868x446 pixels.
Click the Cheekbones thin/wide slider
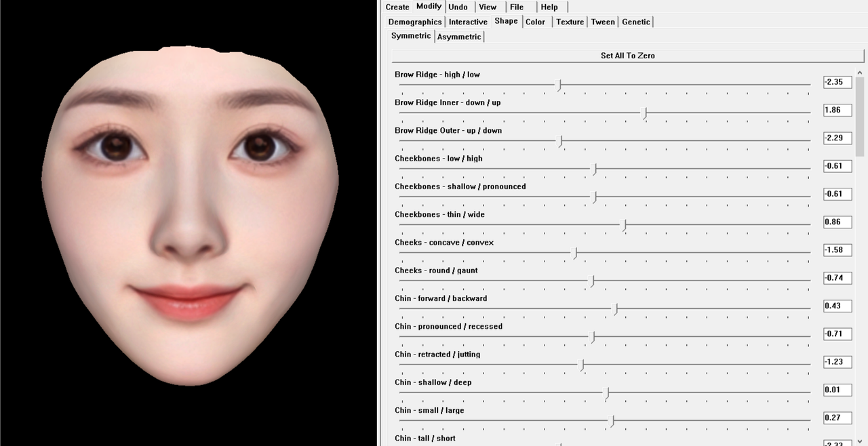(605, 225)
